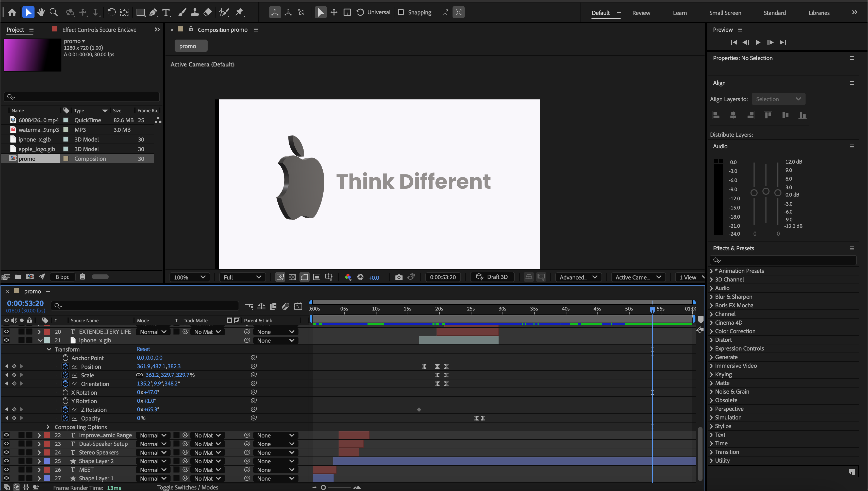Screen dimensions: 868x491
Task: Open the Effect Controls Secure Enclave tab
Action: 99,30
